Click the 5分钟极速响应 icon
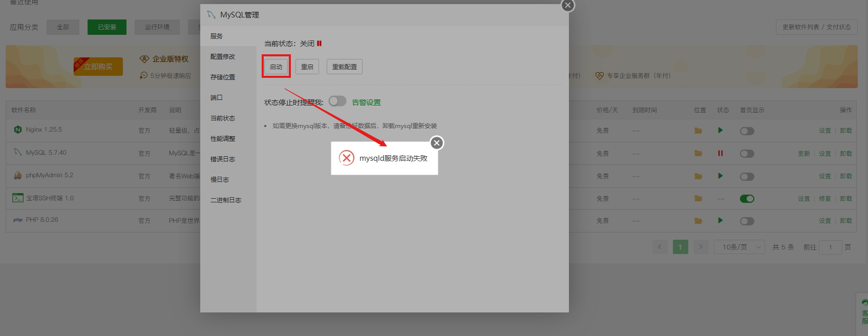The width and height of the screenshot is (868, 336). (x=143, y=75)
